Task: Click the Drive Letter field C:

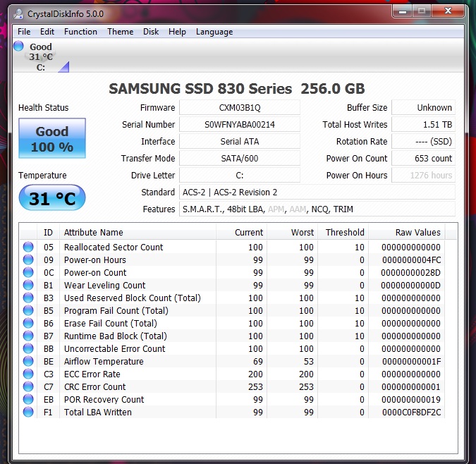Action: click(x=240, y=176)
